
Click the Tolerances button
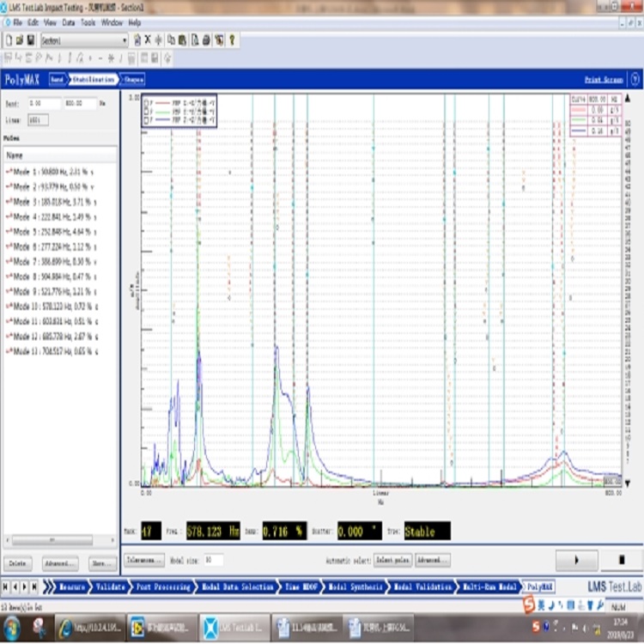coord(144,560)
